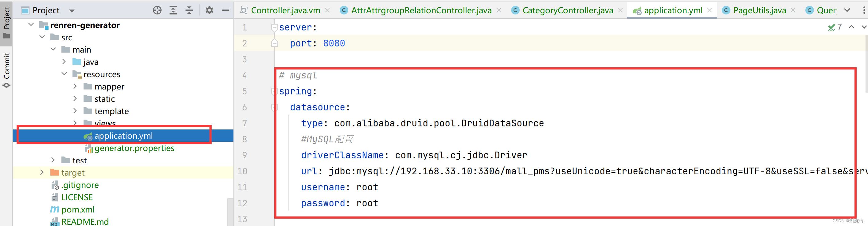Select the resources folder

[x=96, y=74]
